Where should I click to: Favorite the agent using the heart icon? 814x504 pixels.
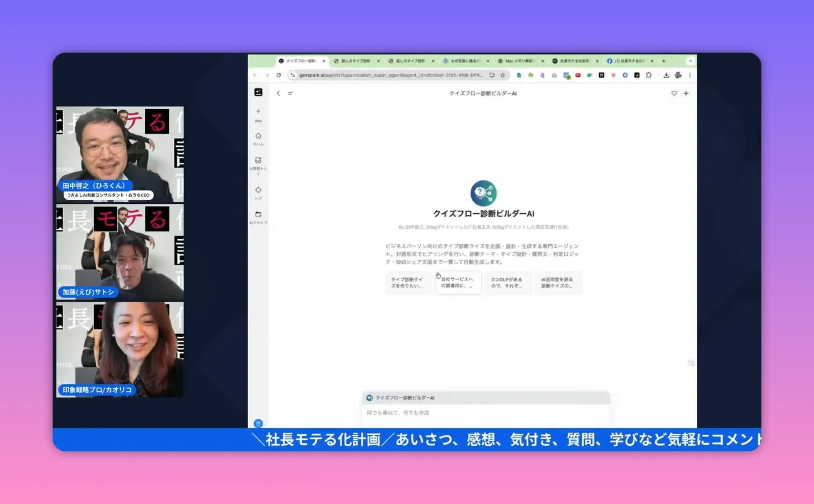(x=674, y=93)
